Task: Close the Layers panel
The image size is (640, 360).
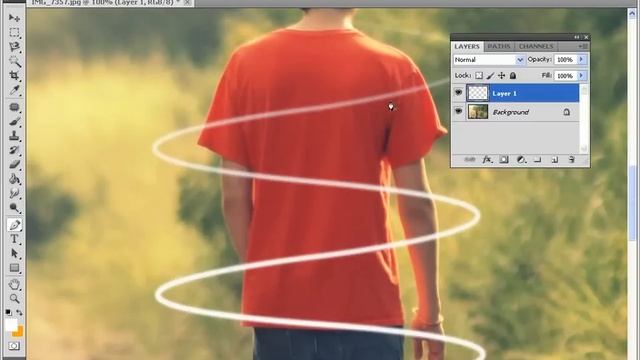Action: [586, 37]
